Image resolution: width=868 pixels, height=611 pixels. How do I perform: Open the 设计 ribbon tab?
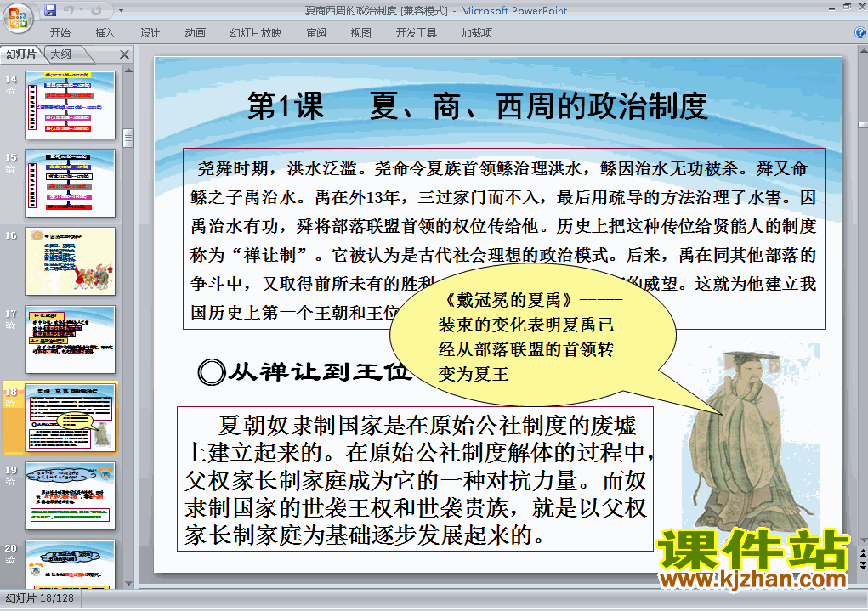click(x=150, y=32)
